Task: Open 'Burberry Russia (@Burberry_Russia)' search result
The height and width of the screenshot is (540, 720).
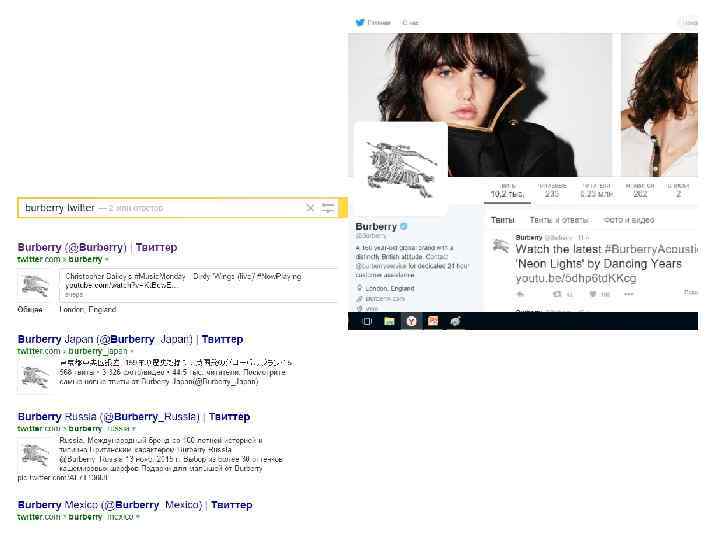Action: (134, 417)
